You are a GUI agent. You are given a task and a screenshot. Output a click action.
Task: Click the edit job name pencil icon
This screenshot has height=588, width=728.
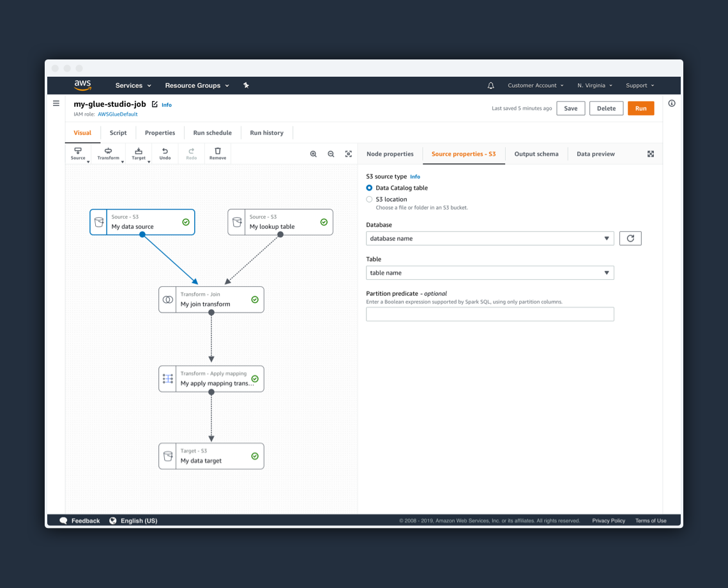pos(155,104)
